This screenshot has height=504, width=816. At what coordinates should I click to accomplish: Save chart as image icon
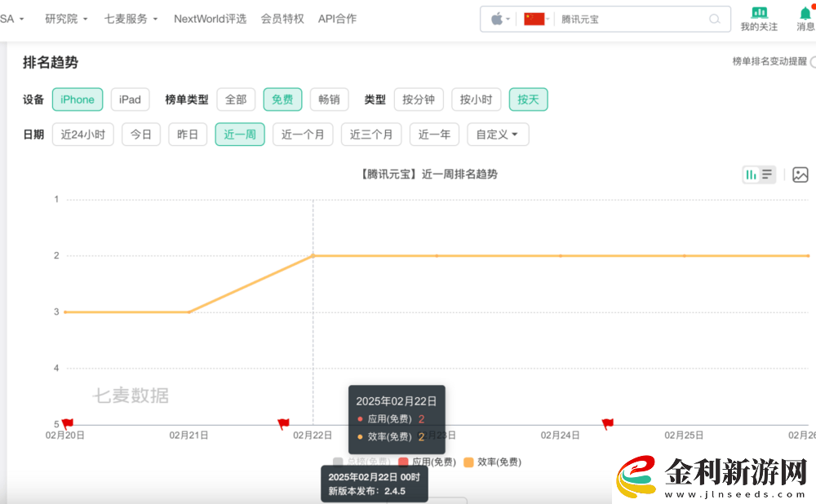pyautogui.click(x=800, y=175)
